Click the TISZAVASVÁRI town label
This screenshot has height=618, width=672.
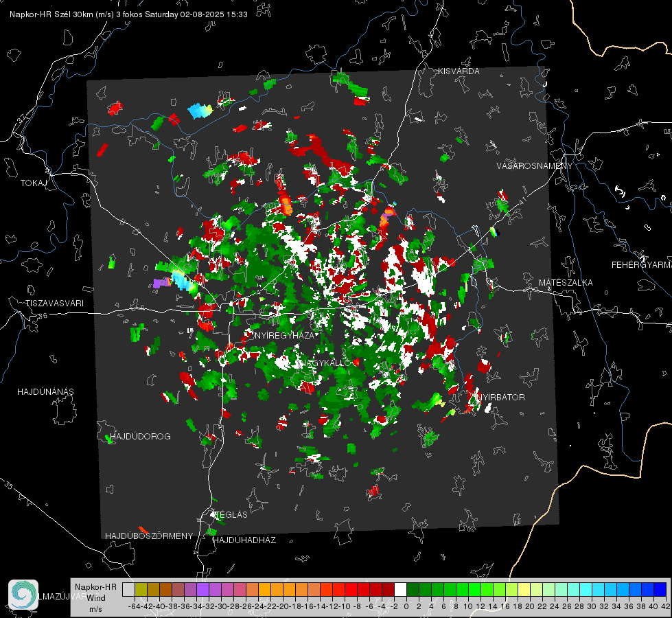(x=54, y=304)
